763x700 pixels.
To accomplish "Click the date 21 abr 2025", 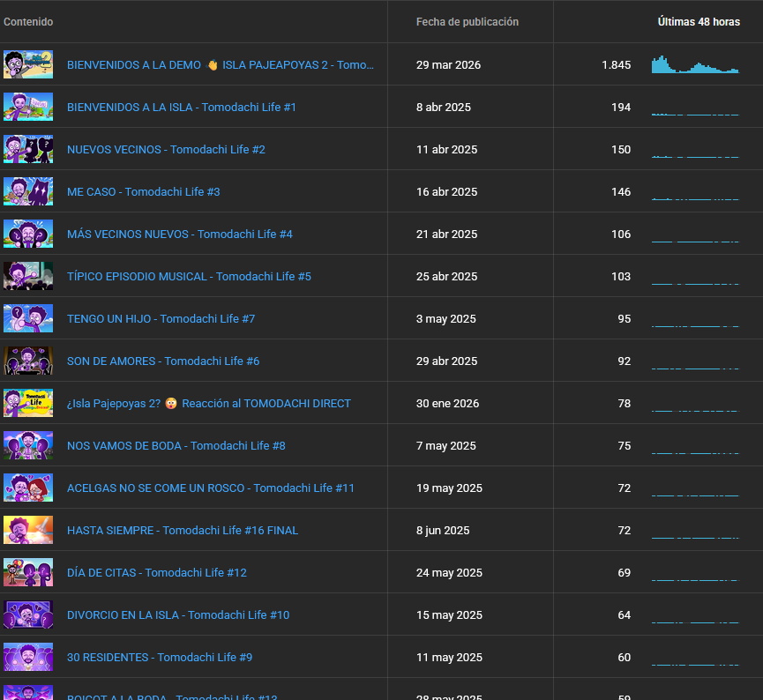I will tap(446, 234).
